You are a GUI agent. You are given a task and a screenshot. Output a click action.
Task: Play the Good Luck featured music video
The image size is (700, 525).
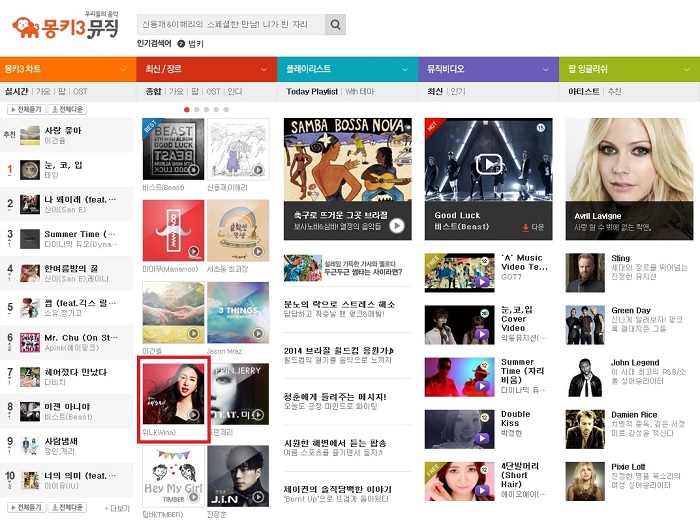point(489,164)
